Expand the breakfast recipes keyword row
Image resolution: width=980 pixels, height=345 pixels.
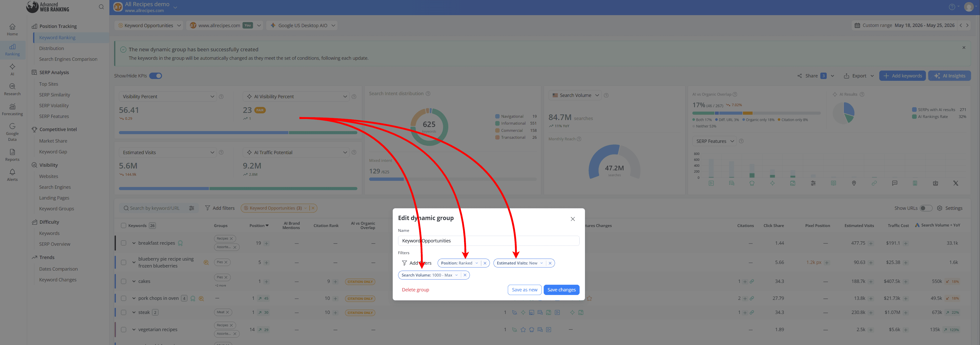pos(134,243)
